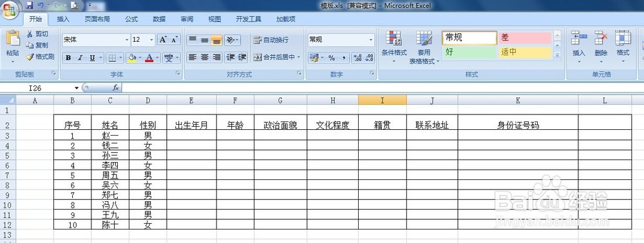Decrease font size with the smaller A
644x243 pixels.
[x=175, y=40]
